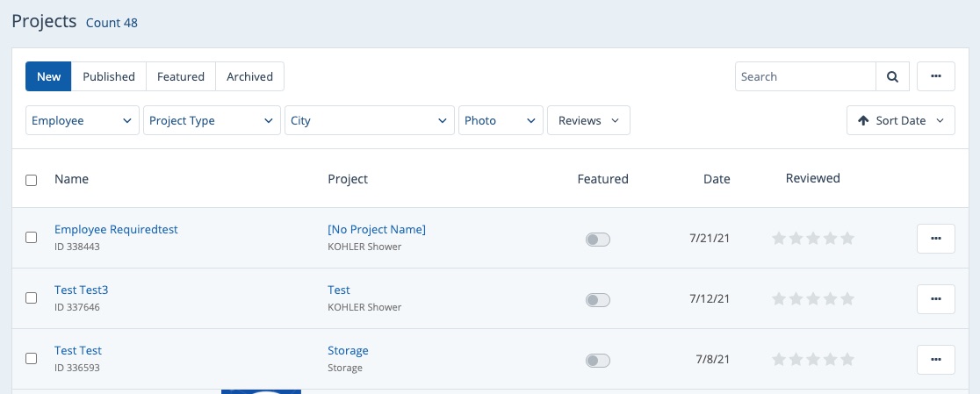Switch to the Archived tab

[x=249, y=76]
